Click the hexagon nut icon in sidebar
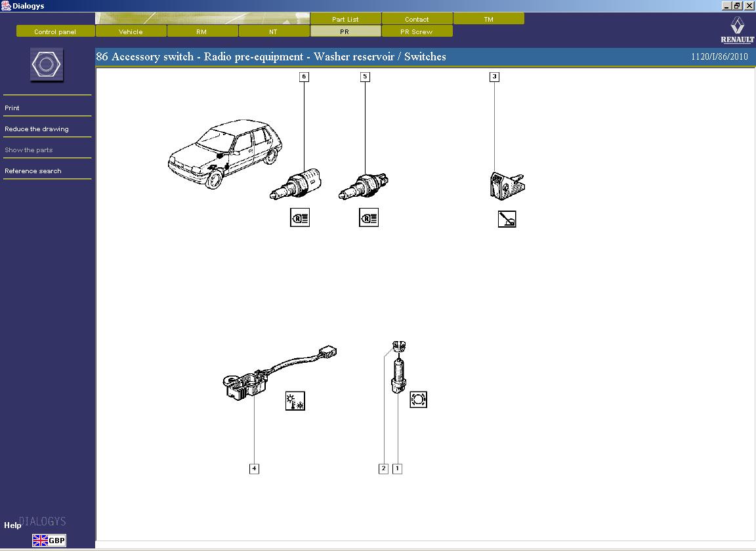Screen dimensions: 756x551 pyautogui.click(x=47, y=64)
